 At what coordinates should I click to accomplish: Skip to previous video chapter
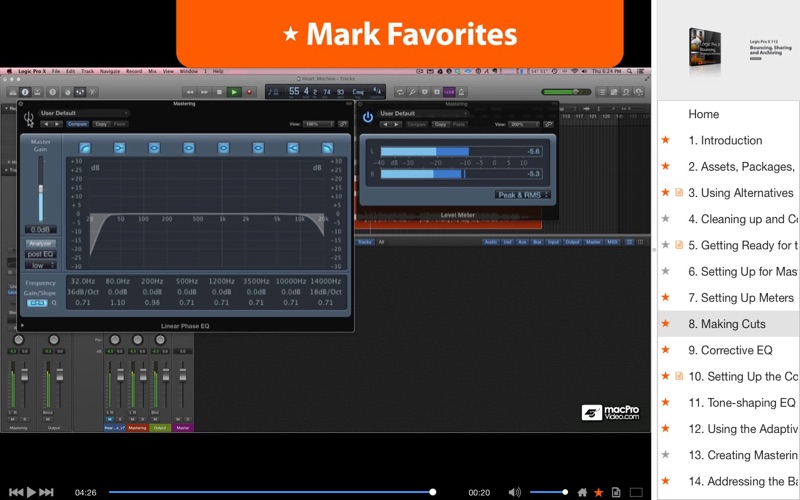point(16,492)
